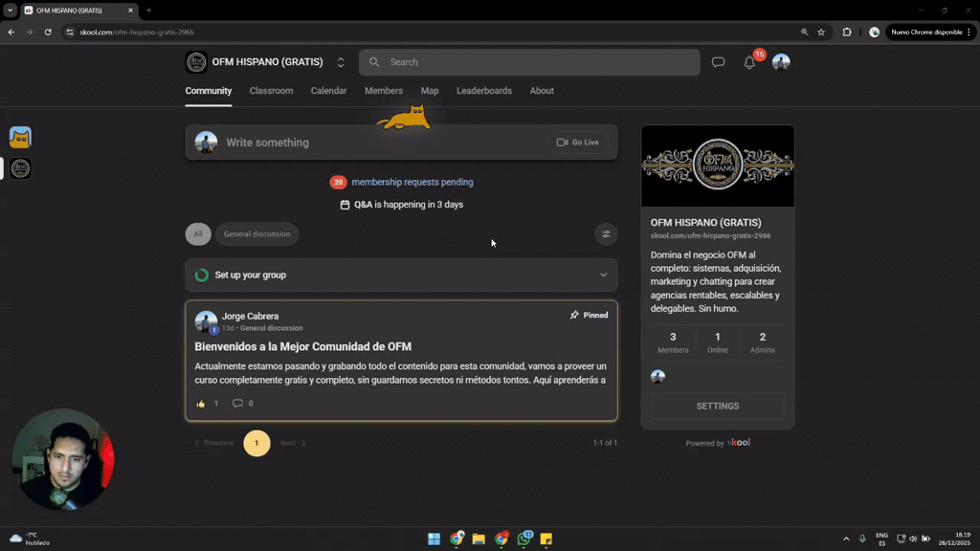
Task: Open Sticky Notes from the taskbar
Action: tap(546, 539)
